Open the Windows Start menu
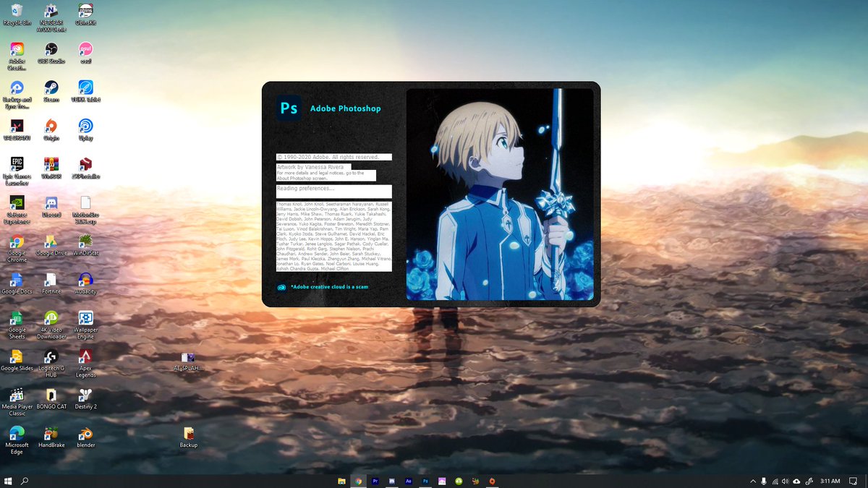 coord(9,481)
